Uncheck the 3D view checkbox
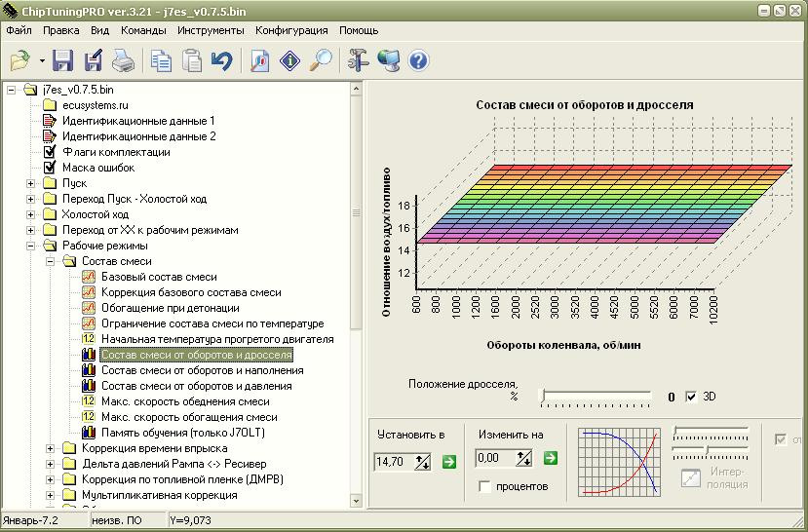Image resolution: width=808 pixels, height=532 pixels. click(x=692, y=397)
